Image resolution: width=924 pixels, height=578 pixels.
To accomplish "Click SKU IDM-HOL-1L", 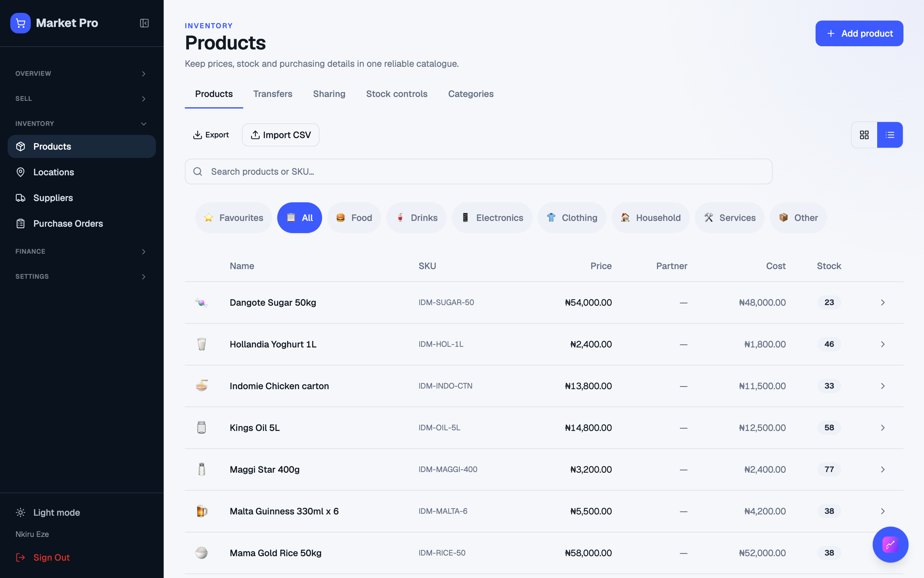I will (x=441, y=344).
